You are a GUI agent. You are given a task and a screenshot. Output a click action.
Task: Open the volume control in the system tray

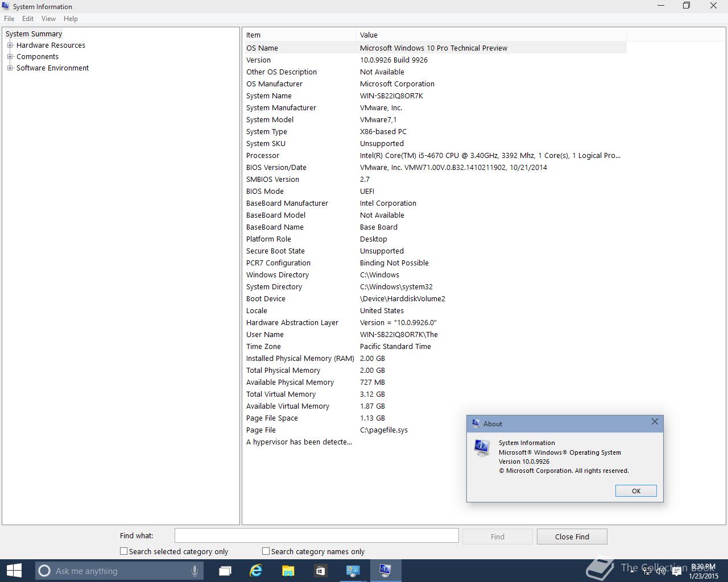pos(661,571)
